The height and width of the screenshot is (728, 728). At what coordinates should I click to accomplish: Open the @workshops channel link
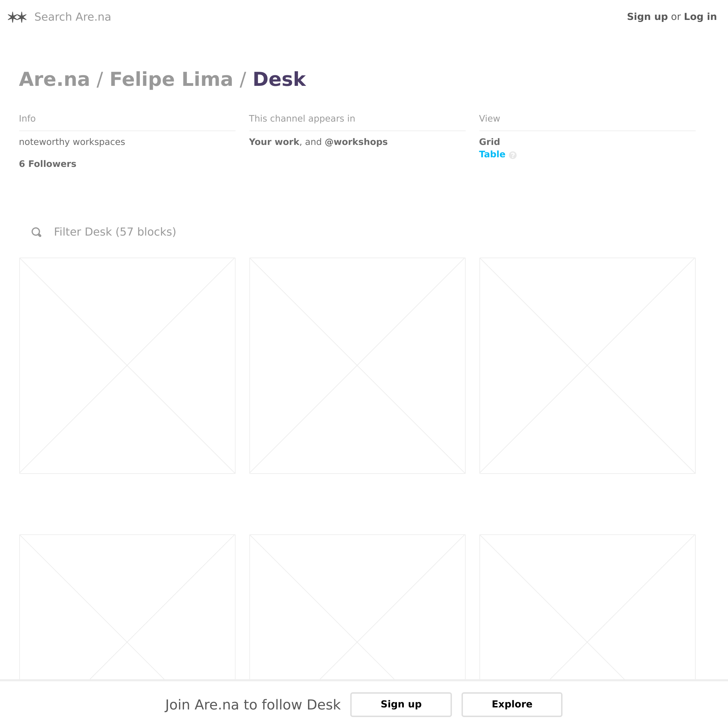(x=356, y=142)
